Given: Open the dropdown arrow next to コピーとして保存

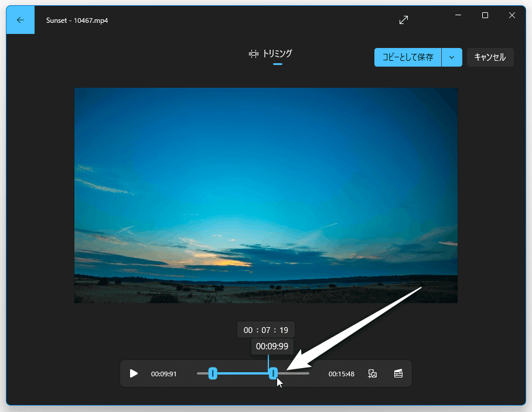Looking at the screenshot, I should (x=452, y=57).
